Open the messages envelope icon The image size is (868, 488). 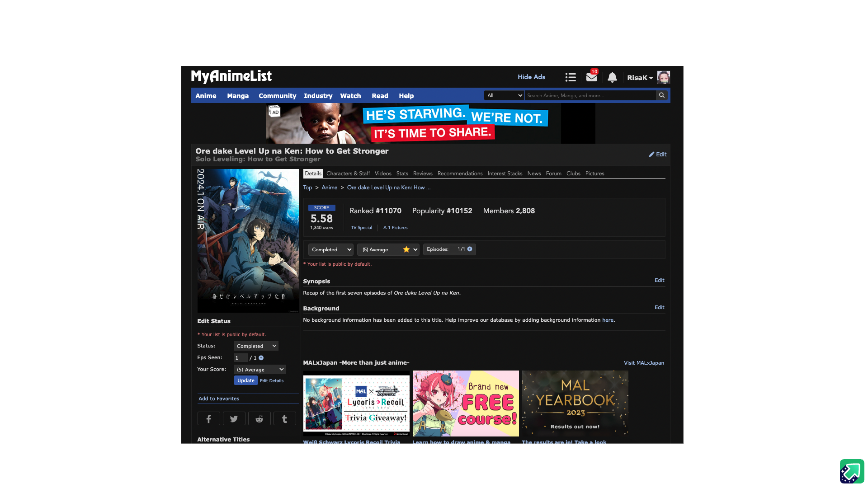[x=591, y=77]
